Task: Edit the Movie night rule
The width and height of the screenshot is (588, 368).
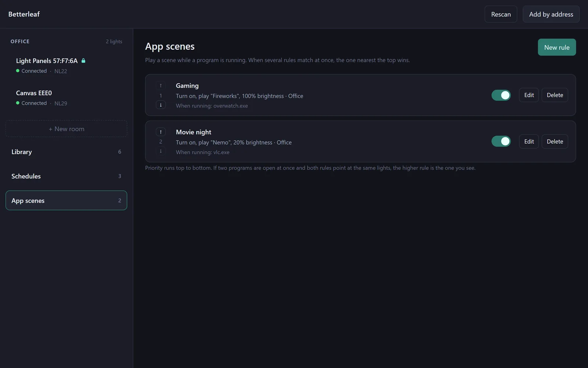Action: coord(529,141)
